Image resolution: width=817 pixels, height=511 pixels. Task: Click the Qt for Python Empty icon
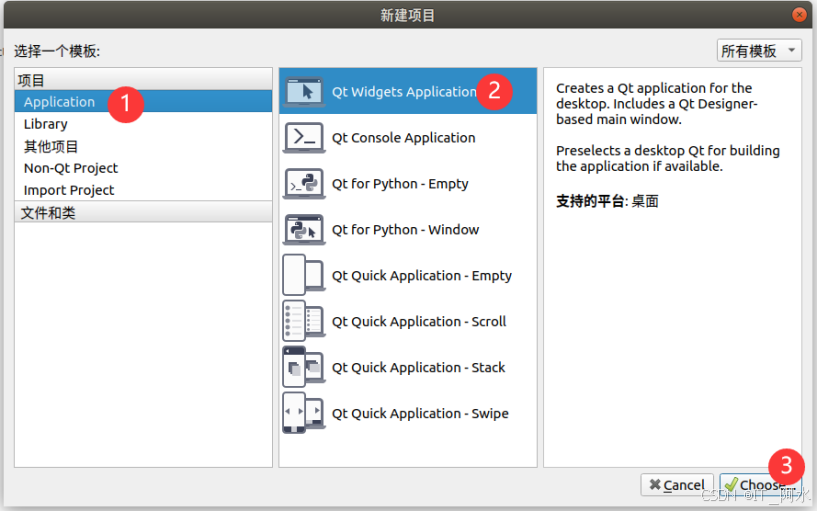point(304,183)
